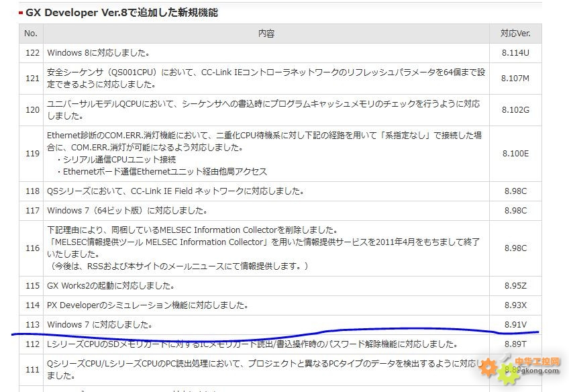This screenshot has height=392, width=569.
Task: Select the text 'Windows 7（64ビット版）に対応しました。'
Action: 127,211
